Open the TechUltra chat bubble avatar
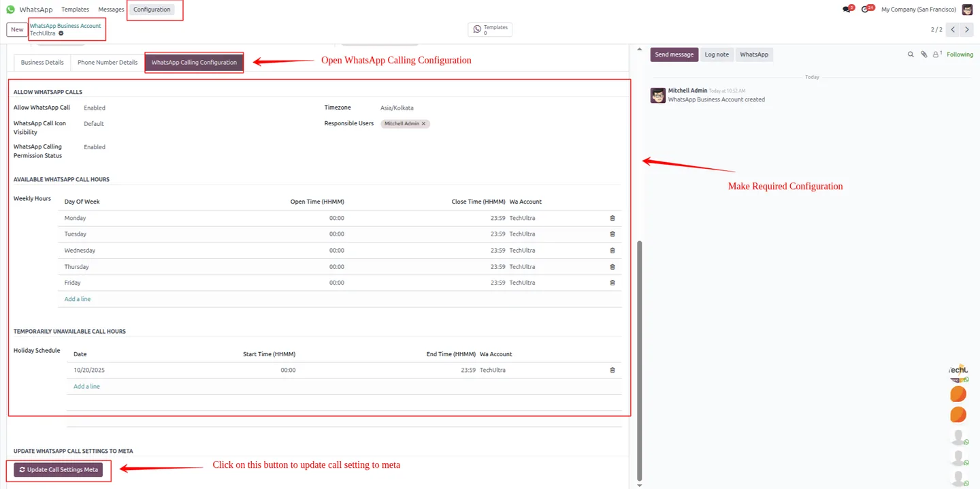Viewport: 980px width, 489px height. coord(958,373)
